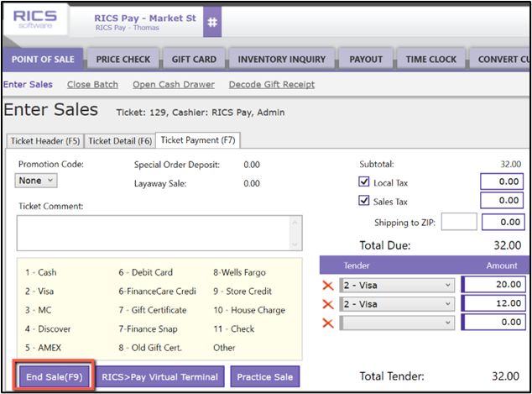532x394 pixels.
Task: Select the Ticket Detail (F6) tab
Action: point(120,141)
